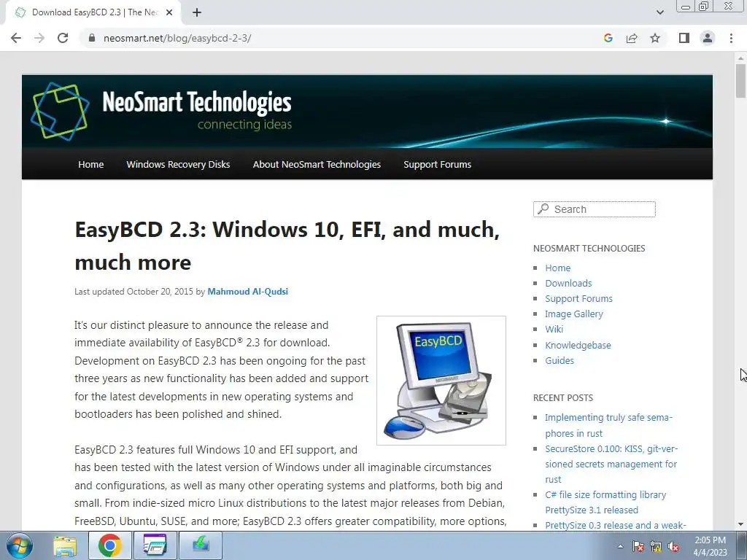This screenshot has height=560, width=747.
Task: Open PrettySize 0.3 release post link
Action: [616, 525]
